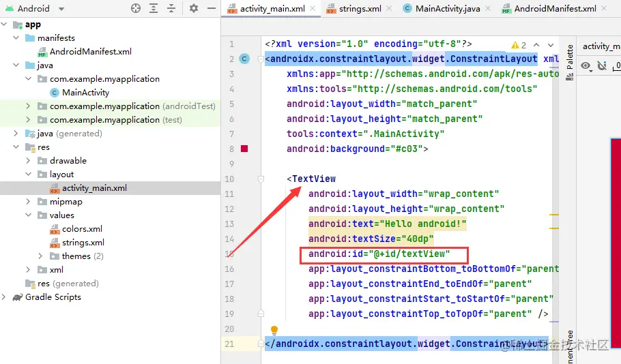Viewport: 621px width, 364px height.
Task: Collapse the manifests folder
Action: pos(16,38)
